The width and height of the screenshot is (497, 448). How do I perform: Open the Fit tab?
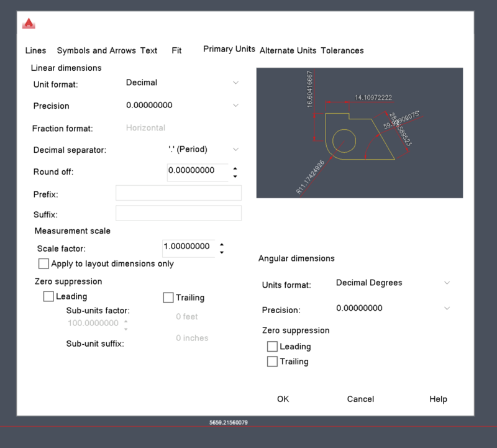(x=176, y=50)
